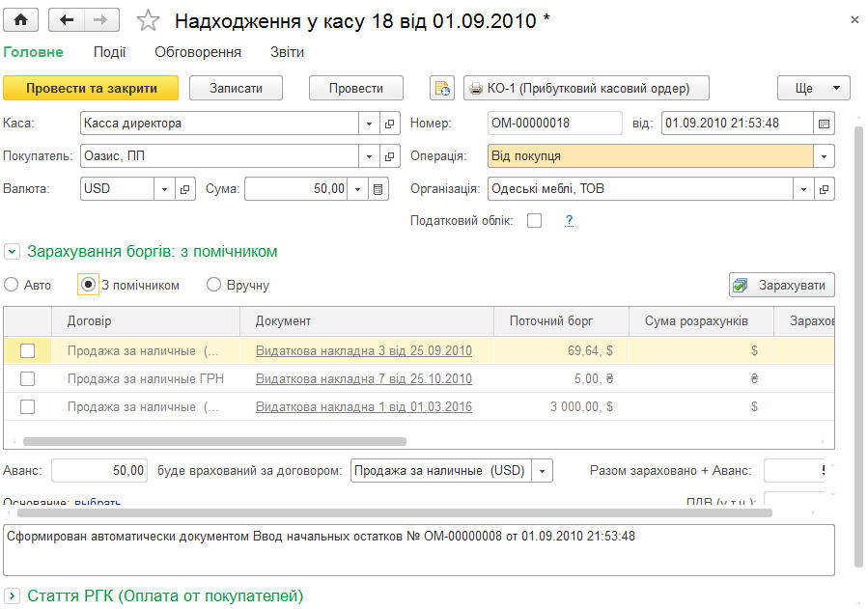Click the debts table horizontal scrollbar
Image resolution: width=868 pixels, height=609 pixels.
click(x=214, y=441)
